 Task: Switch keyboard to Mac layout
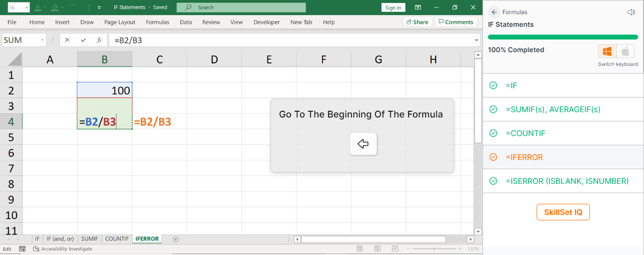[x=626, y=51]
